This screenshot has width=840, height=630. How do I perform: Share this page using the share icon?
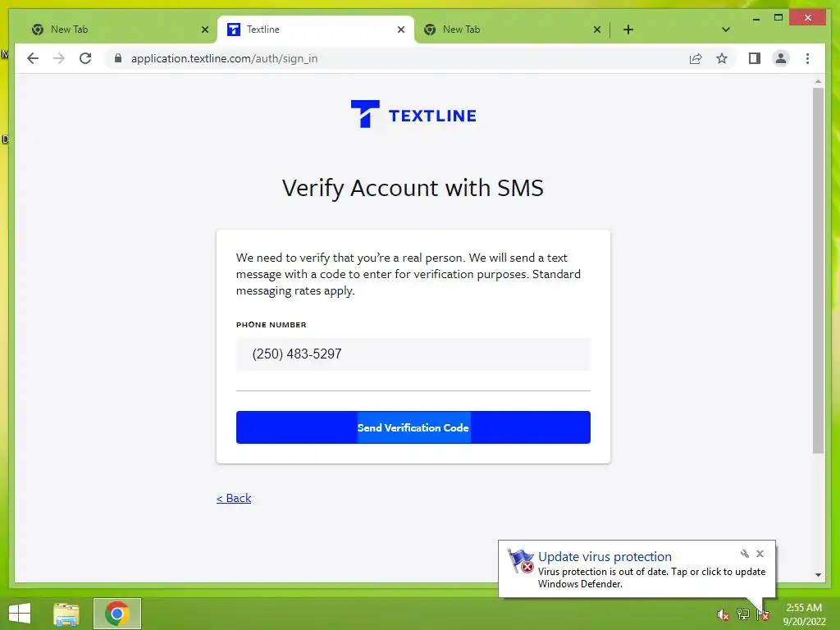pos(696,58)
